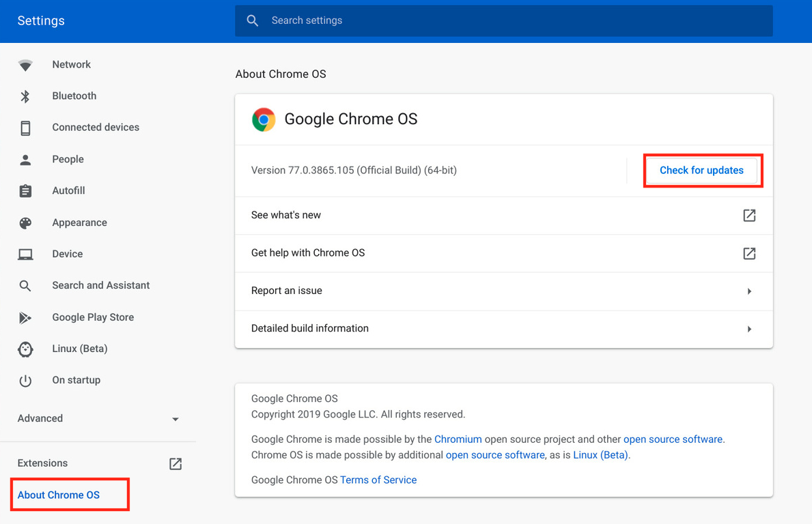
Task: Click the Bluetooth icon in sidebar
Action: pyautogui.click(x=25, y=96)
